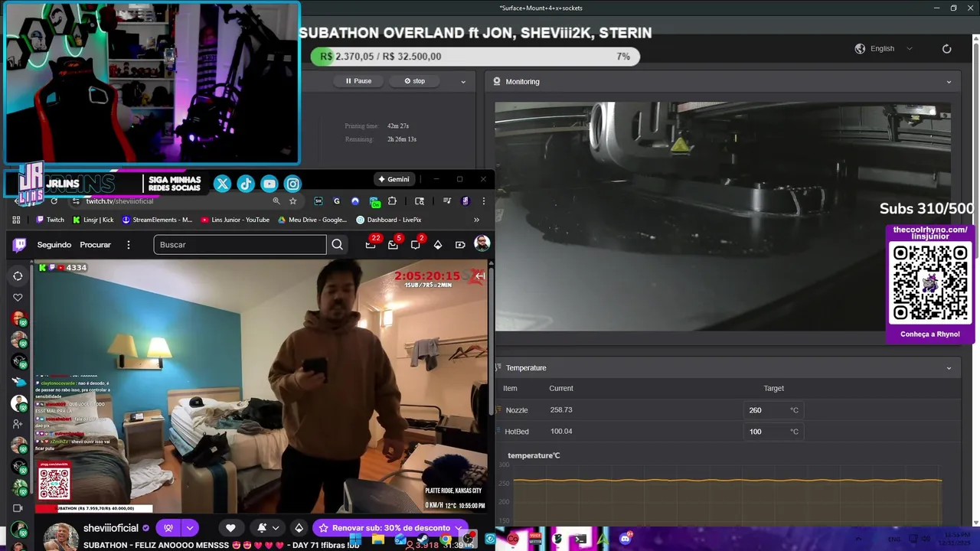The height and width of the screenshot is (551, 980).
Task: Click the sidebar add friends icon
Action: 18,424
